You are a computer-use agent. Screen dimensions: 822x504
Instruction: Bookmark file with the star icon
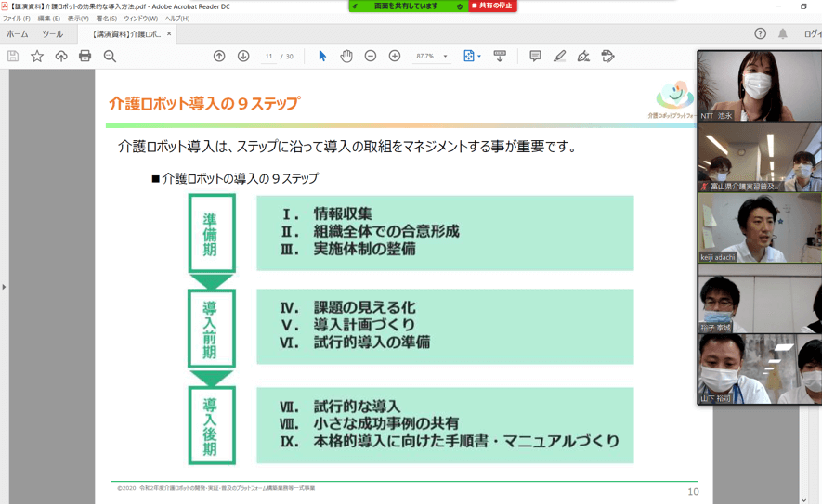coord(37,57)
